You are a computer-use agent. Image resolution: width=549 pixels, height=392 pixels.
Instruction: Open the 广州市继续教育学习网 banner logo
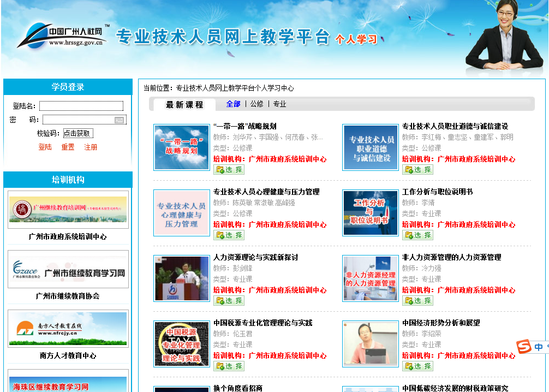[x=68, y=269]
